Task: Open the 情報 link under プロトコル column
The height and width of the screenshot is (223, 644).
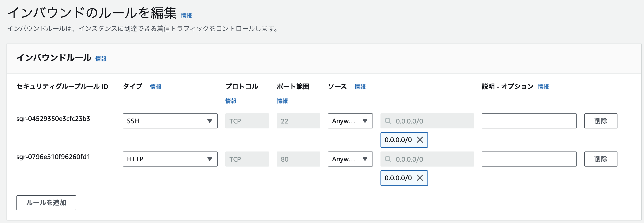Action: pos(231,101)
